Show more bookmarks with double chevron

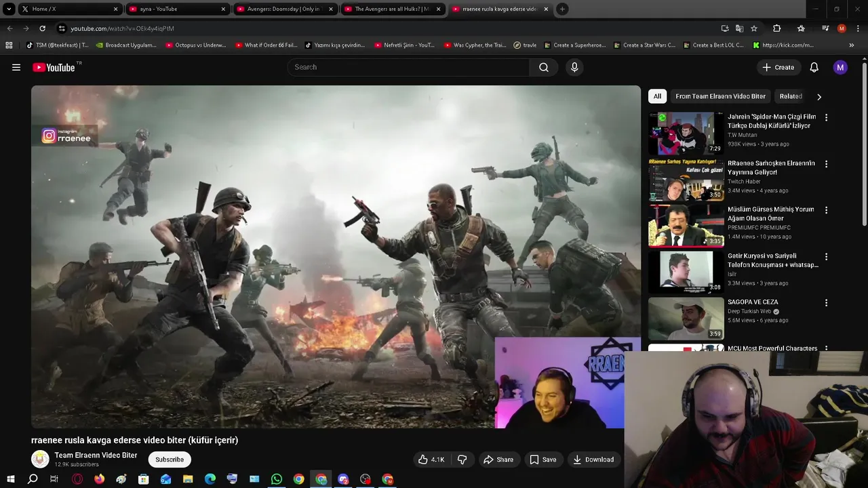[851, 45]
